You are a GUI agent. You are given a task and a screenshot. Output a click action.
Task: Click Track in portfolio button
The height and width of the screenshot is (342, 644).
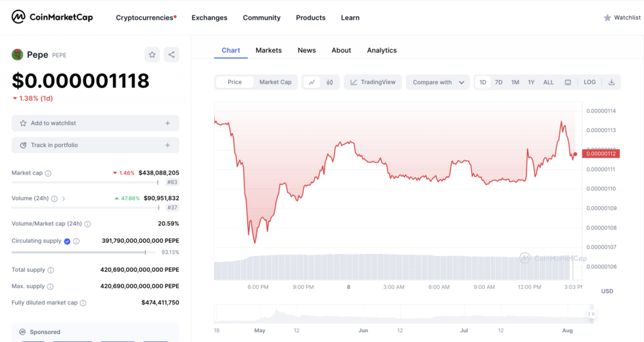point(95,145)
